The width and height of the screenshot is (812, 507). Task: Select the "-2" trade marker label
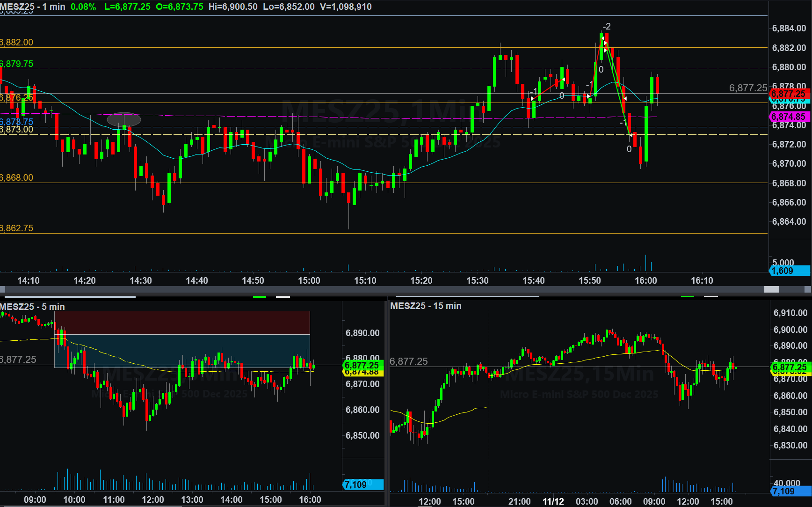[x=606, y=27]
